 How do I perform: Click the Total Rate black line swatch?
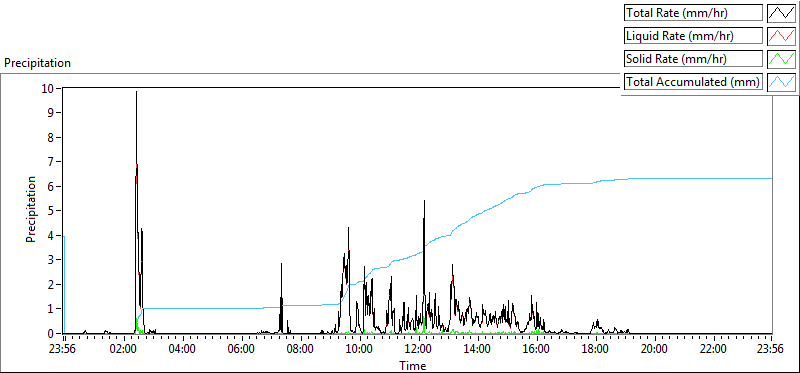tap(781, 13)
